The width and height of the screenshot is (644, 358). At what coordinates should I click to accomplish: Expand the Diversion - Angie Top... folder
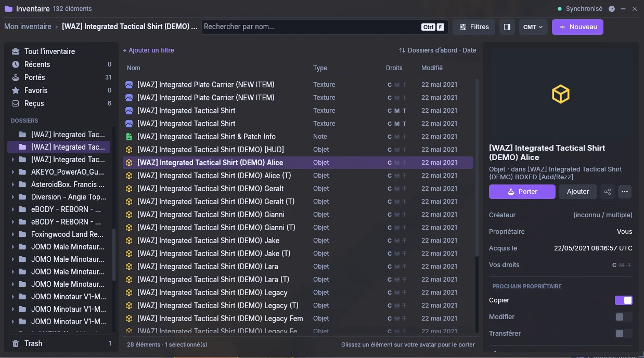click(13, 197)
